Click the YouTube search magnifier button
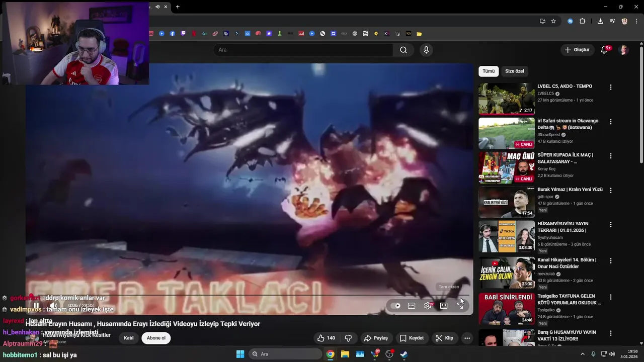Image resolution: width=644 pixels, height=362 pixels. [404, 50]
